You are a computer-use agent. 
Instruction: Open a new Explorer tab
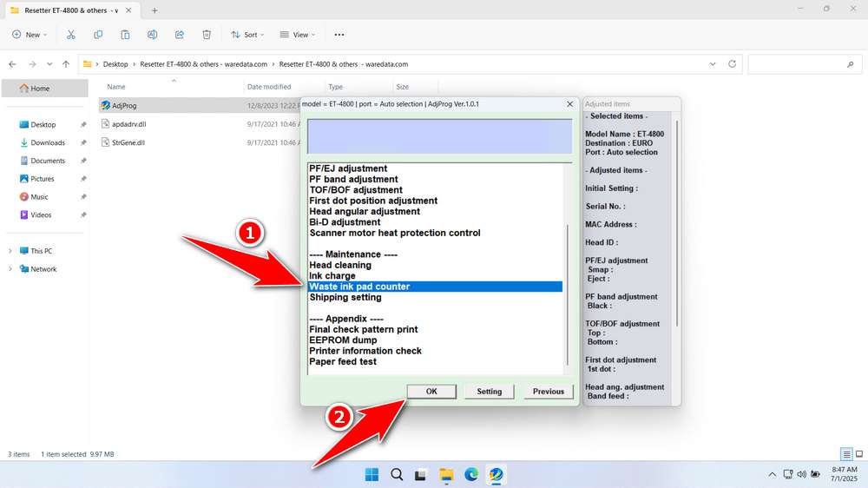(155, 10)
